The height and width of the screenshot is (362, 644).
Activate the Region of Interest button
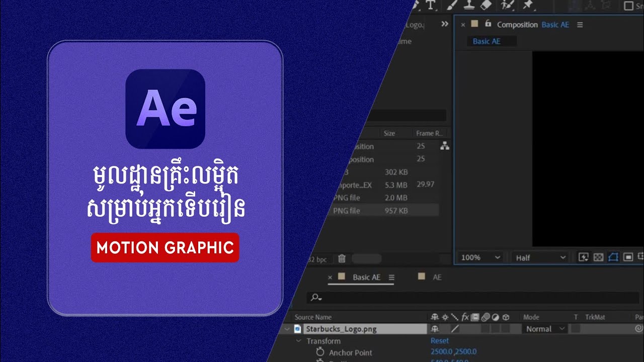tap(628, 257)
